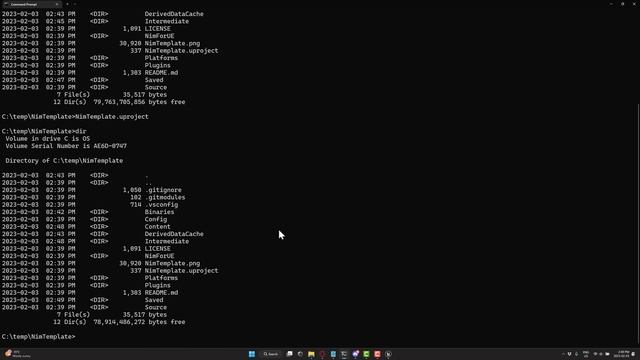Open the notification bell icon
Image resolution: width=640 pixels, height=360 pixels.
[633, 354]
